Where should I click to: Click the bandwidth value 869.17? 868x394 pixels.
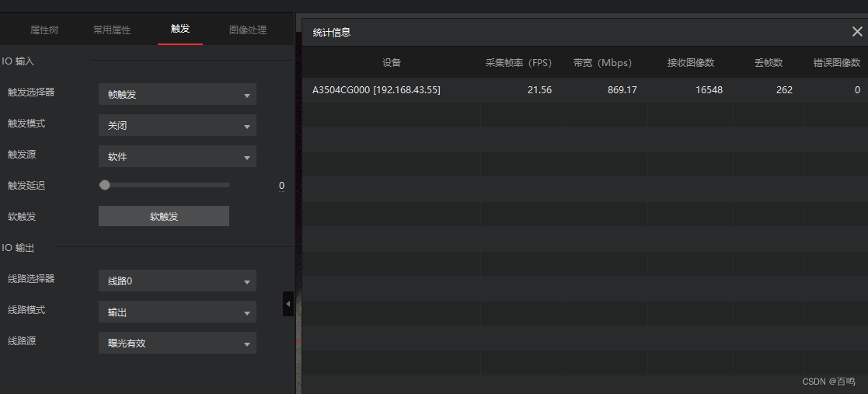[622, 89]
